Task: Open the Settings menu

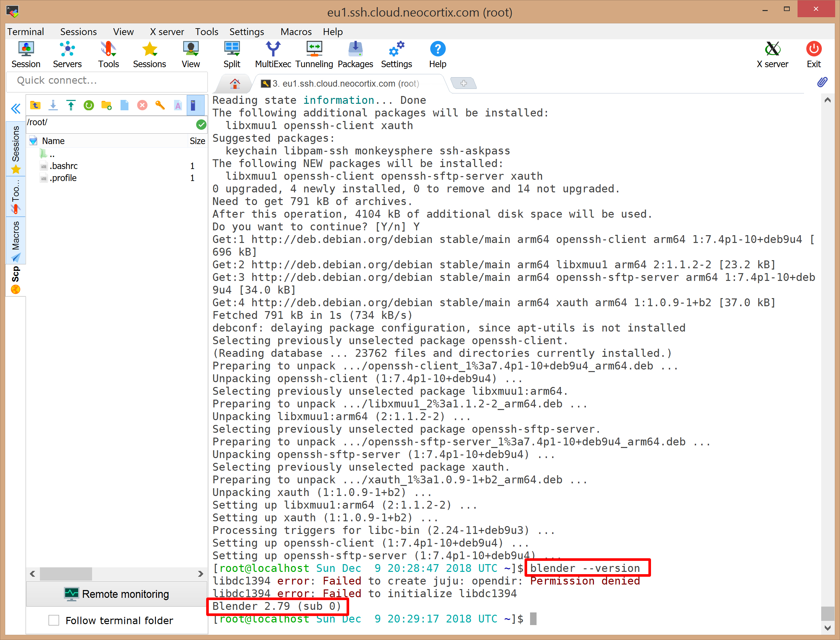Action: click(x=247, y=31)
